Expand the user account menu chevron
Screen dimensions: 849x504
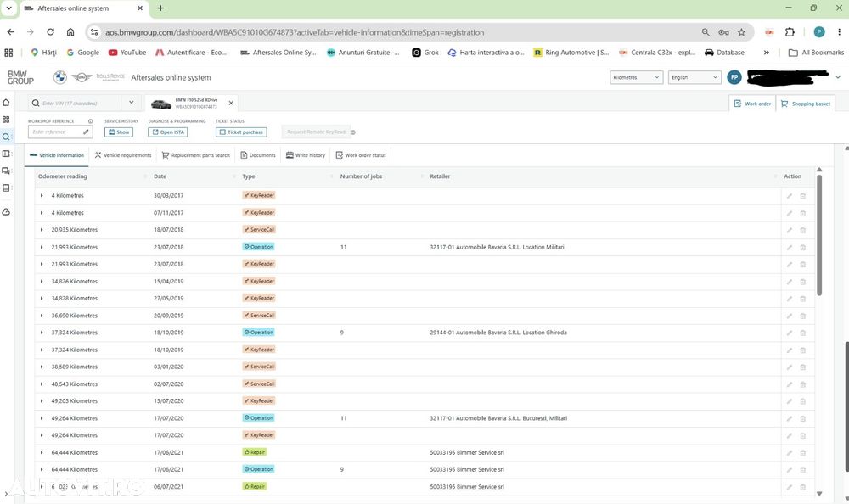click(838, 77)
